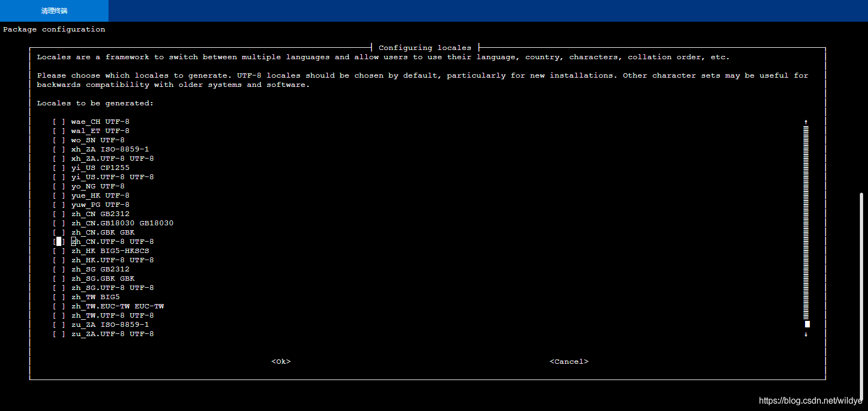Click the zh_HK.UTF-8 UTF-8 locale label
868x411 pixels.
[112, 260]
